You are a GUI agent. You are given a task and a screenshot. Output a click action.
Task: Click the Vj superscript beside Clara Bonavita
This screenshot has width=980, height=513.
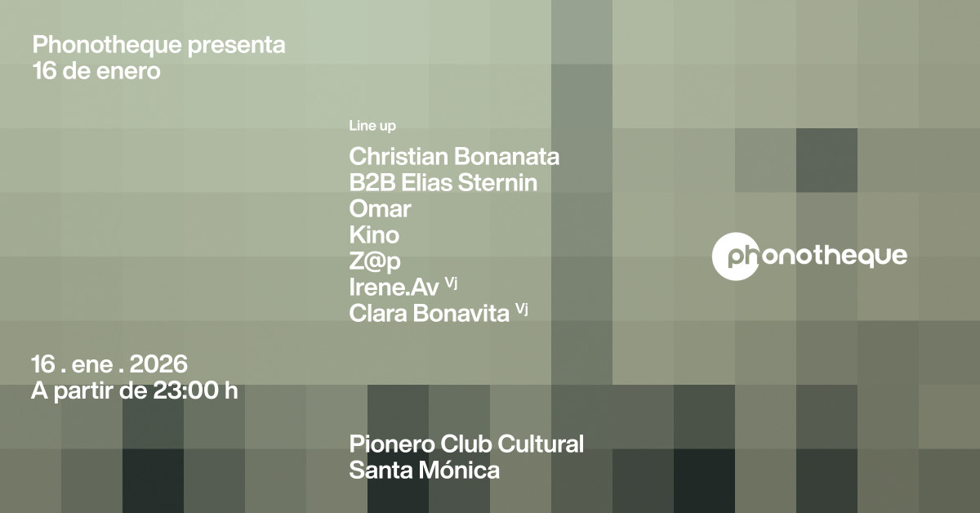point(522,308)
